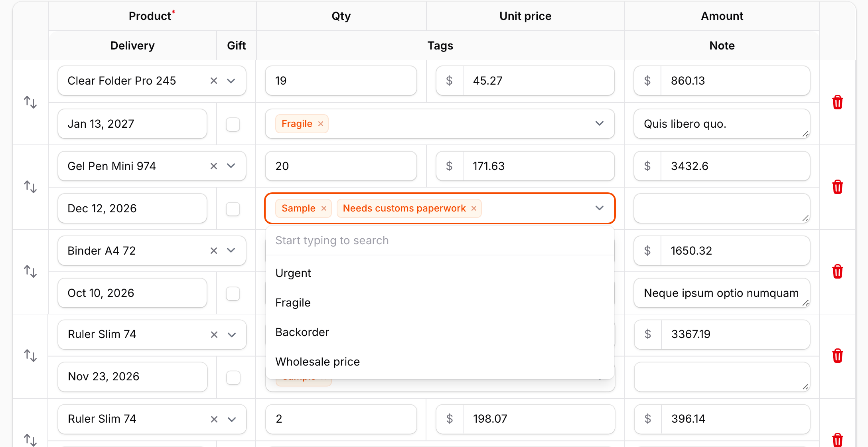Clear the Ruler Slim 74 product with qty 2
Screen dimensions: 868x447
214,419
